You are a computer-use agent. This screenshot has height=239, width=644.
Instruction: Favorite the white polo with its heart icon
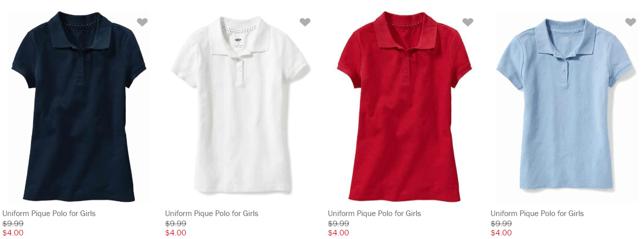tap(305, 22)
